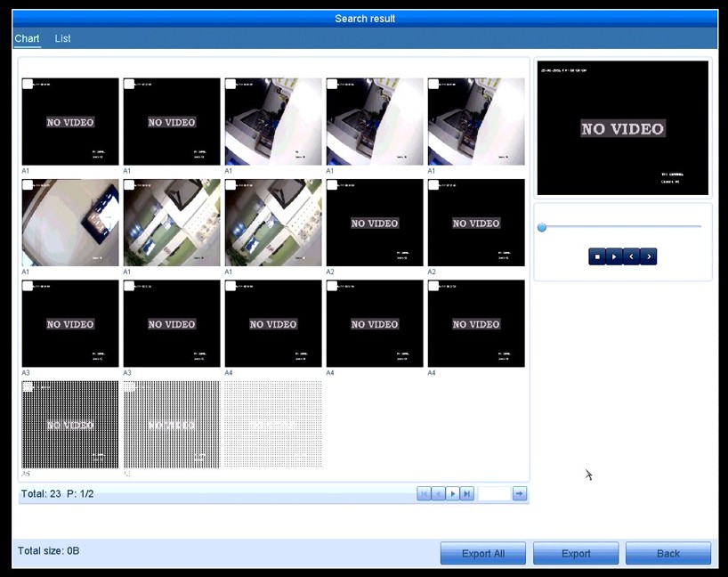Select the checkbox on the first A3 thumbnail

coord(28,286)
